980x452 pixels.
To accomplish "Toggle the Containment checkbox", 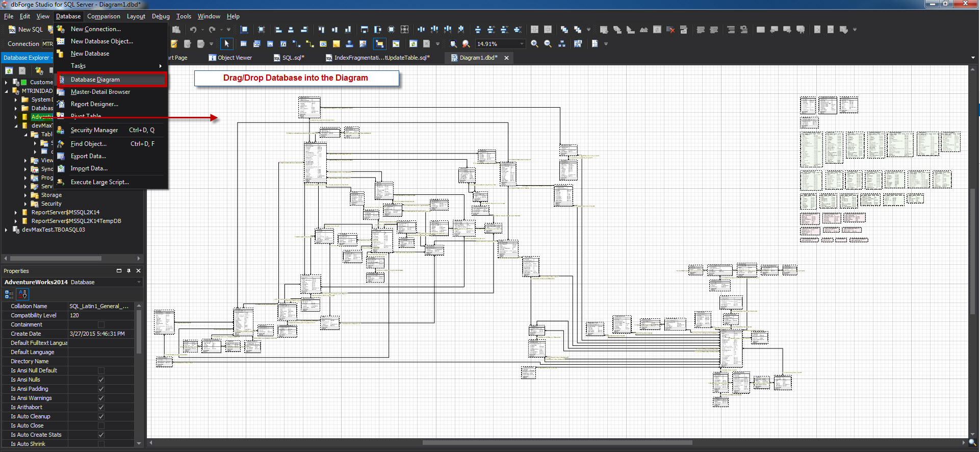I will click(101, 324).
